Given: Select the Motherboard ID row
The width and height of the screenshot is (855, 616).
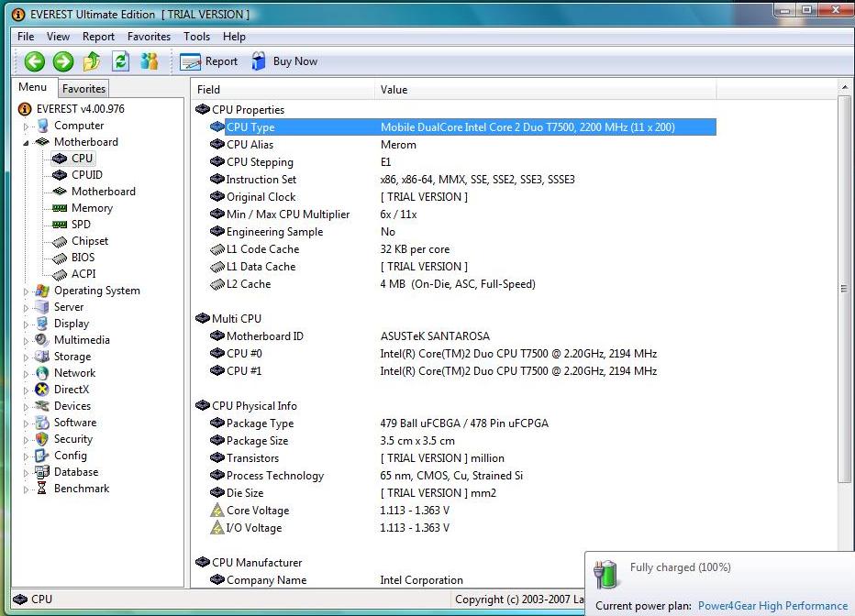Looking at the screenshot, I should click(462, 336).
